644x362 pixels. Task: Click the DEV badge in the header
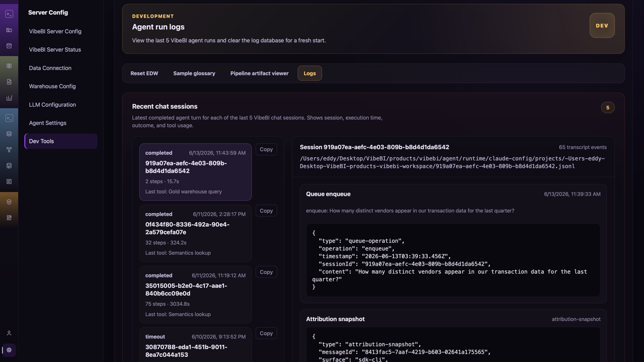click(x=602, y=26)
